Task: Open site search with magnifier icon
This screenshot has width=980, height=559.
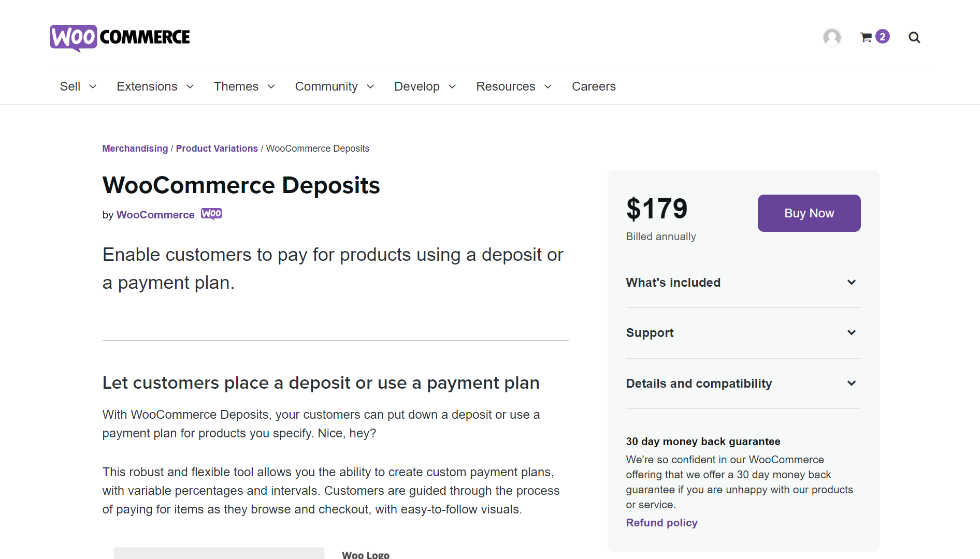Action: (914, 37)
